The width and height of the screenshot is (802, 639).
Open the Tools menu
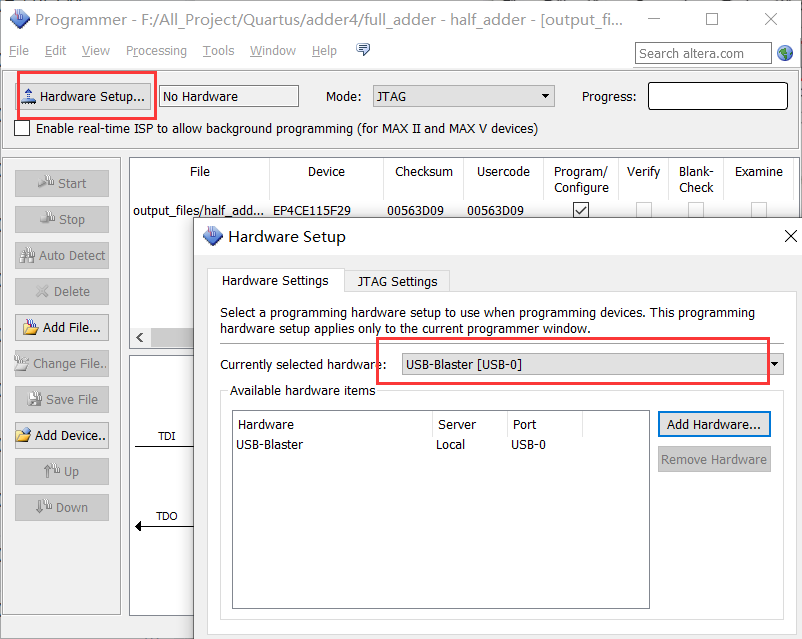pyautogui.click(x=218, y=51)
